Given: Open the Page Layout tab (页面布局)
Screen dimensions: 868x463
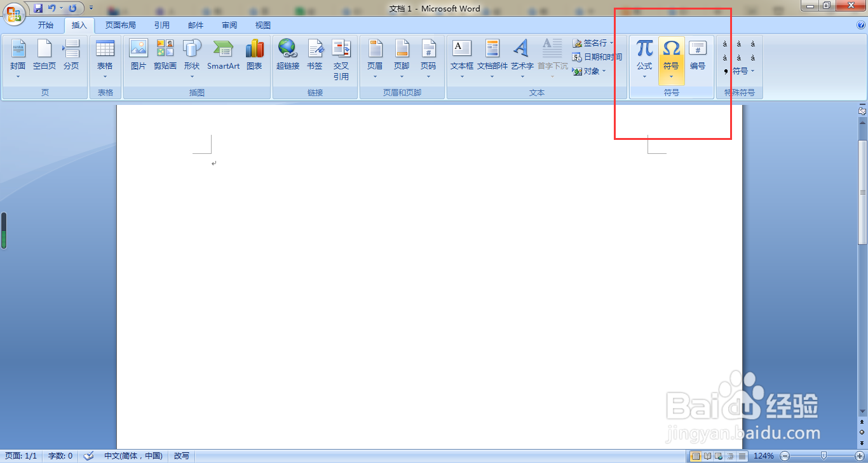Looking at the screenshot, I should (x=121, y=25).
